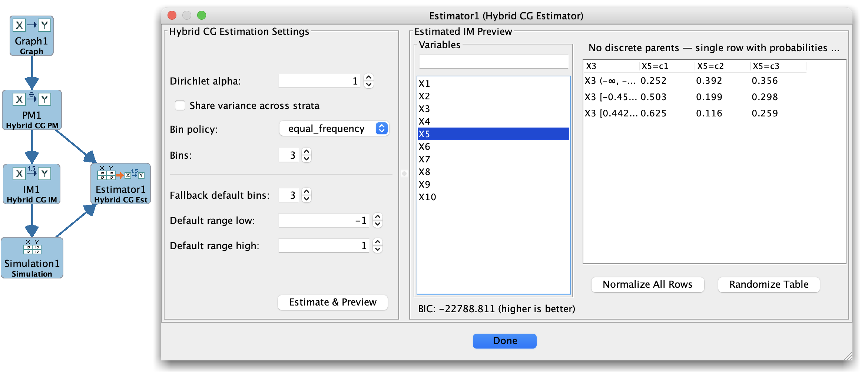Decrease Dirichlet alpha with down arrow
Viewport: 868px width, 373px height.
tap(369, 85)
